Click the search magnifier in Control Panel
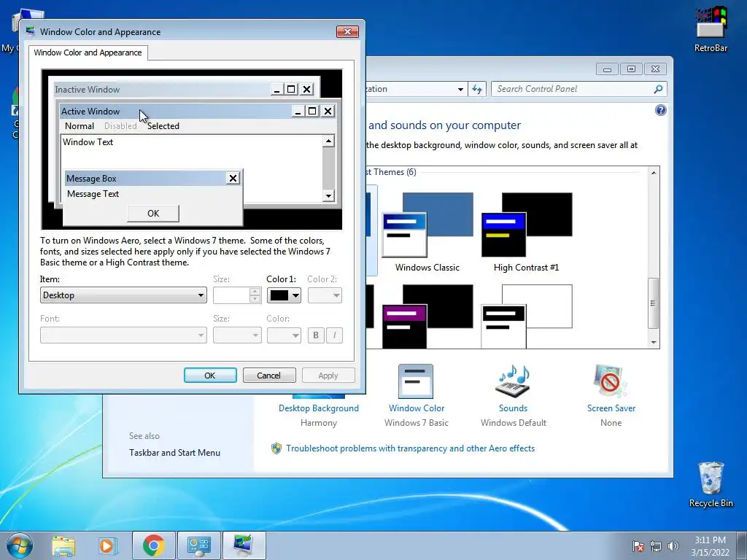This screenshot has width=747, height=560. (x=658, y=89)
